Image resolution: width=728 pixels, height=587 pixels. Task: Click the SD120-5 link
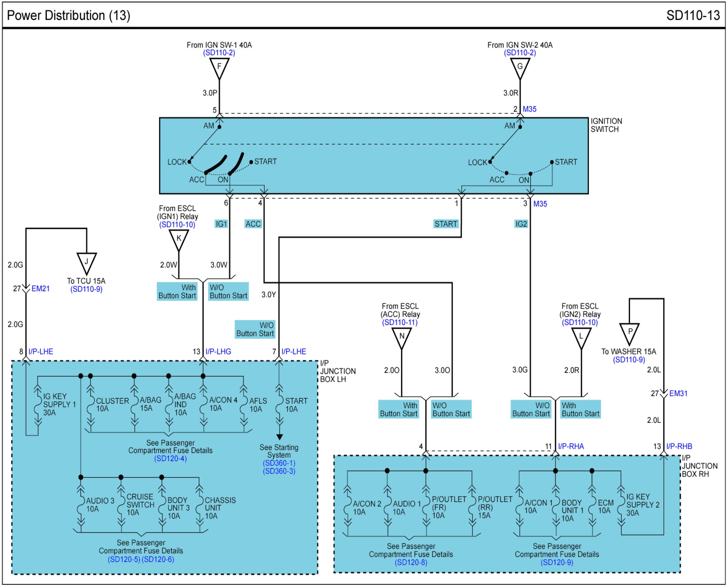[124, 559]
